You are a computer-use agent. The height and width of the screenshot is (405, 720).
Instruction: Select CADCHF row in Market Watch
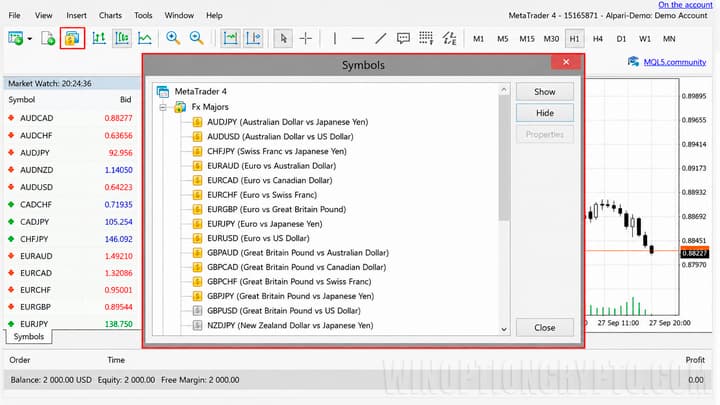pos(72,204)
